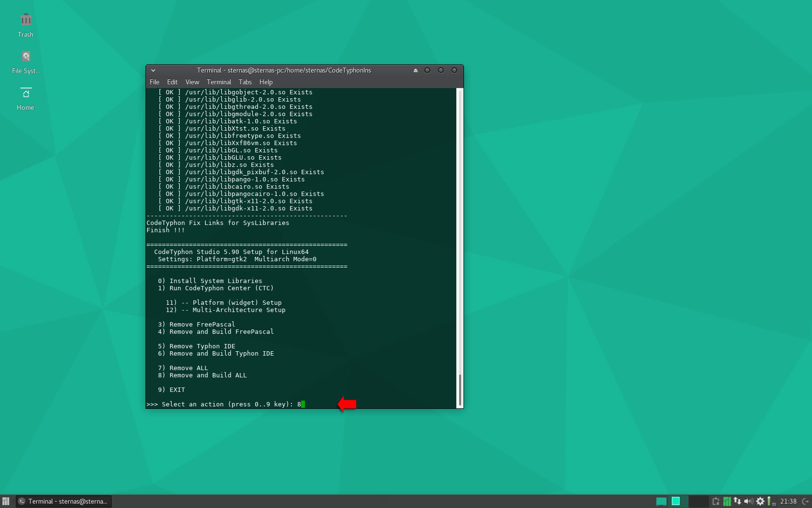Click the libXxf86vm.so Exists line
Image resolution: width=812 pixels, height=508 pixels.
click(x=228, y=143)
